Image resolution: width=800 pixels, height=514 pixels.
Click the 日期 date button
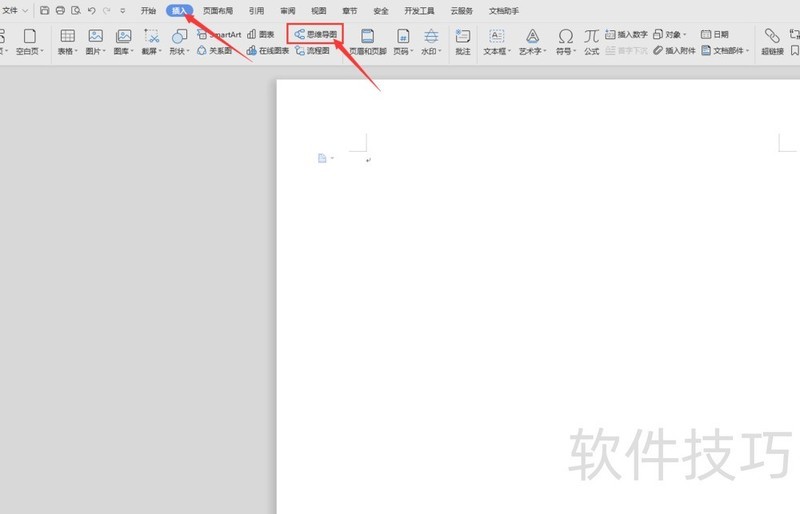point(715,34)
